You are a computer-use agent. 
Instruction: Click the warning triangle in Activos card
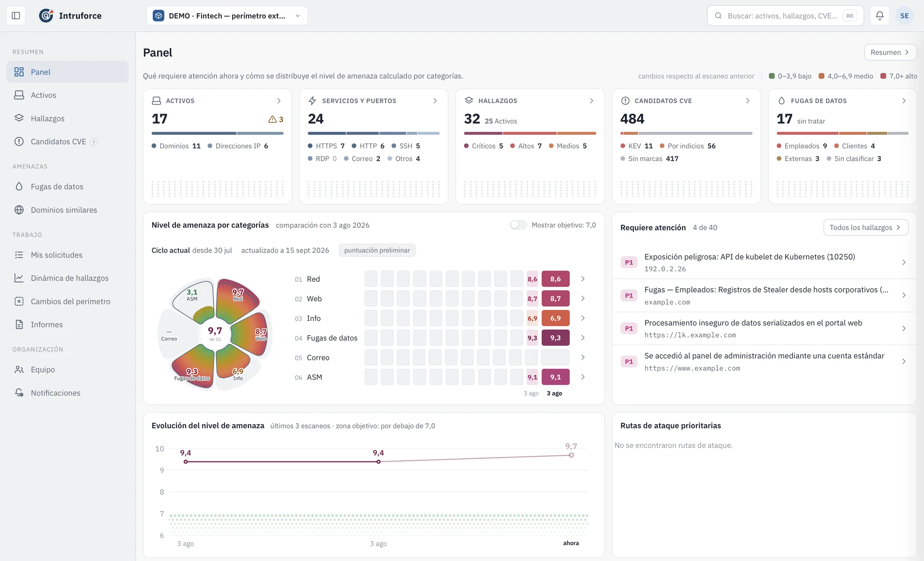272,119
